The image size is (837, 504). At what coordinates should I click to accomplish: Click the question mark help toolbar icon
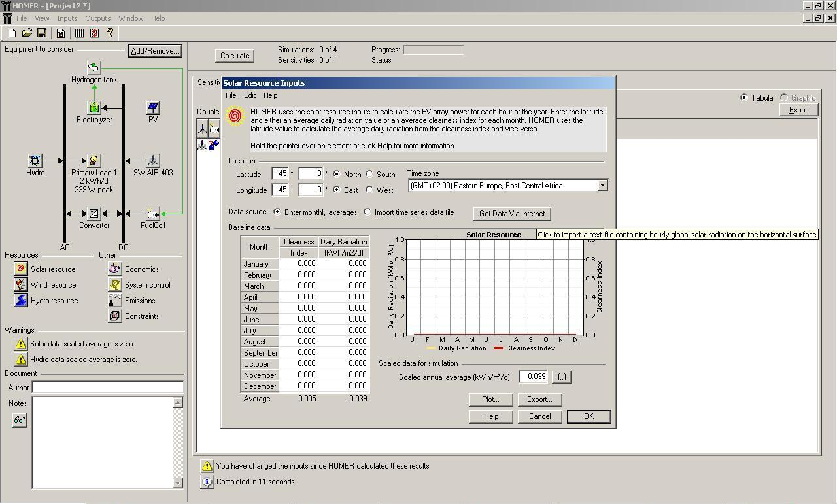(110, 33)
